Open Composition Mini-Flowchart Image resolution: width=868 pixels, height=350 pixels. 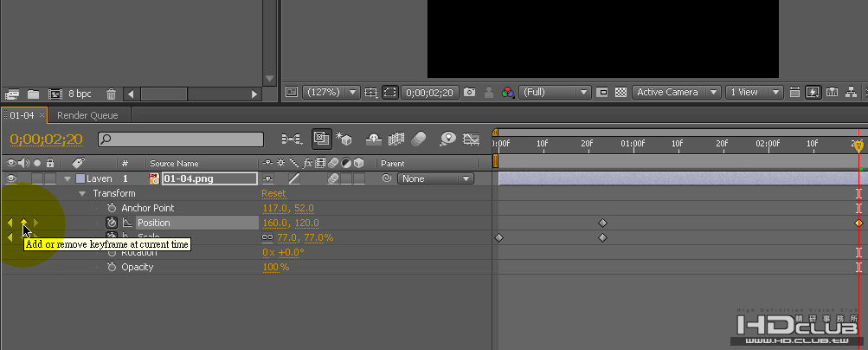291,139
